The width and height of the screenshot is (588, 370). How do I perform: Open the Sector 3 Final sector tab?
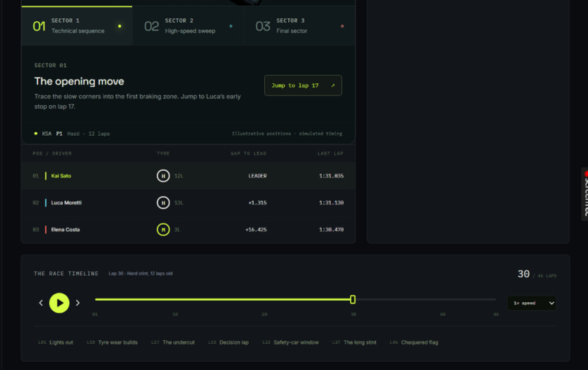pos(300,26)
